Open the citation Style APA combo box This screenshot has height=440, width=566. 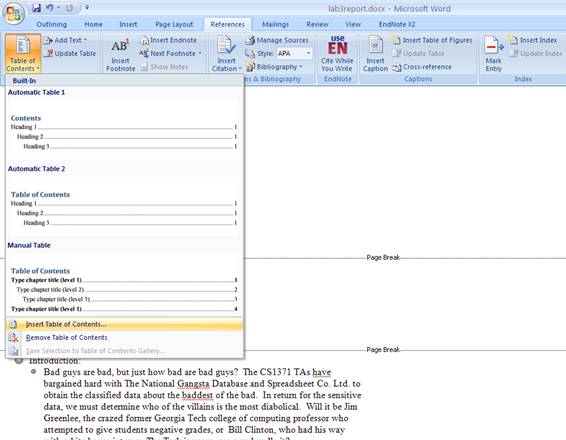coord(294,53)
